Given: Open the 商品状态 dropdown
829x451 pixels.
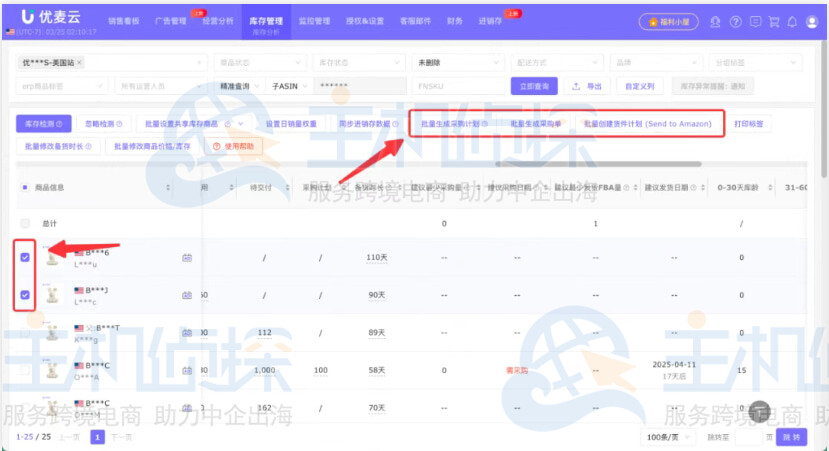Looking at the screenshot, I should pos(260,62).
